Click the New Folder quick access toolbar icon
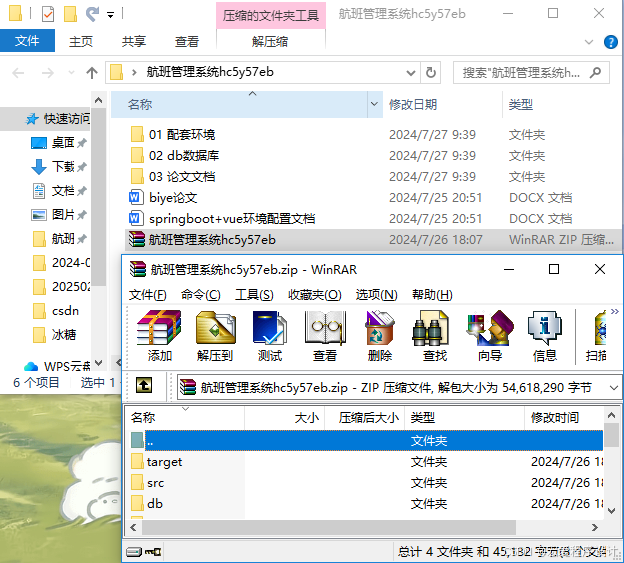 click(x=70, y=14)
